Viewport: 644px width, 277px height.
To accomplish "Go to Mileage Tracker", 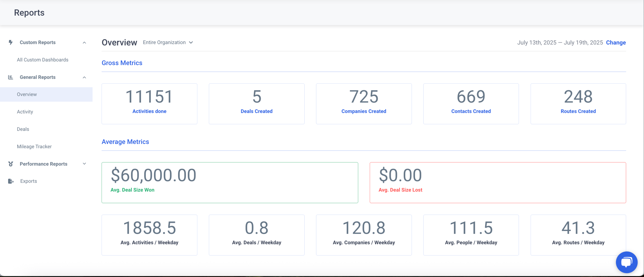I will click(x=34, y=146).
